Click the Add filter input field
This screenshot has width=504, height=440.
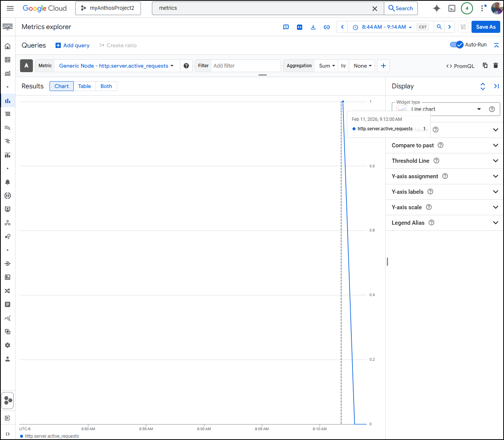245,66
